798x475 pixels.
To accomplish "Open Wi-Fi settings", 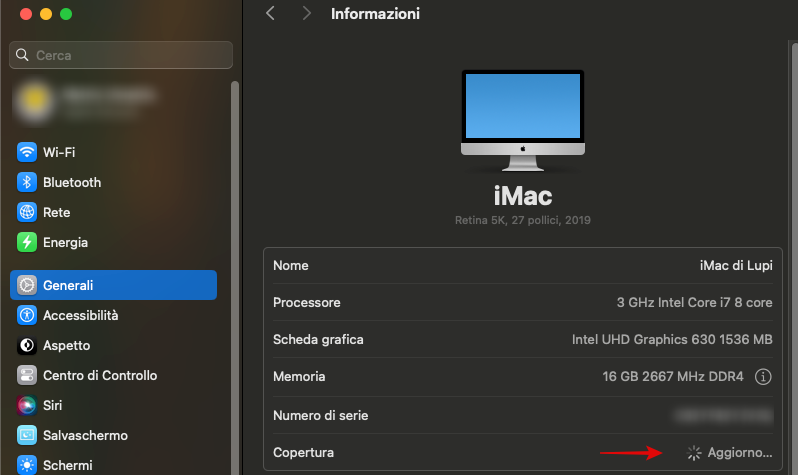I will [x=113, y=152].
